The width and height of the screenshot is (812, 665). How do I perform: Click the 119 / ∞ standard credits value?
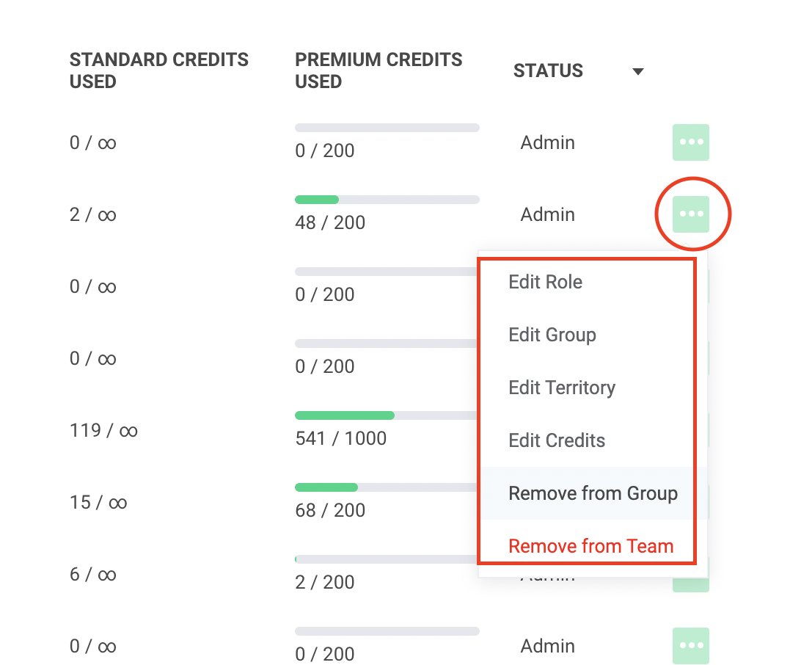[103, 430]
